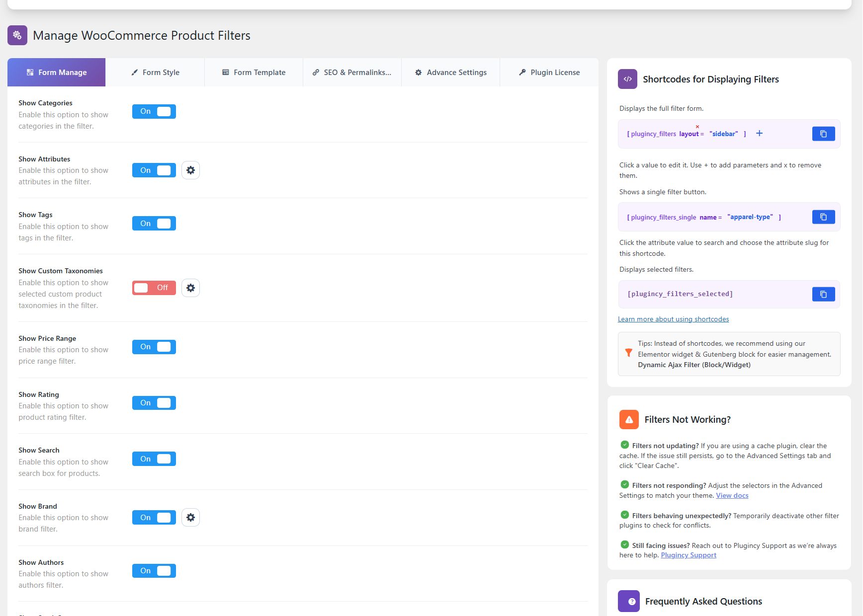
Task: Click the shortcodes code icon
Action: [627, 79]
